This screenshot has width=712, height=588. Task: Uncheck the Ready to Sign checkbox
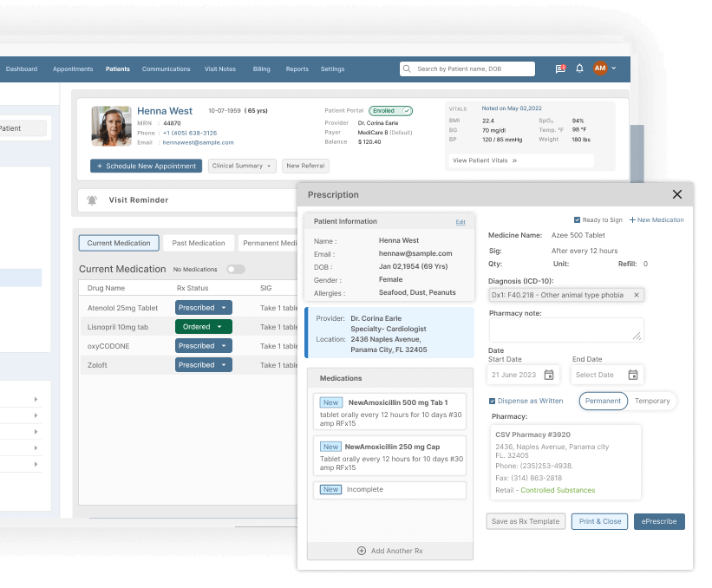point(578,220)
